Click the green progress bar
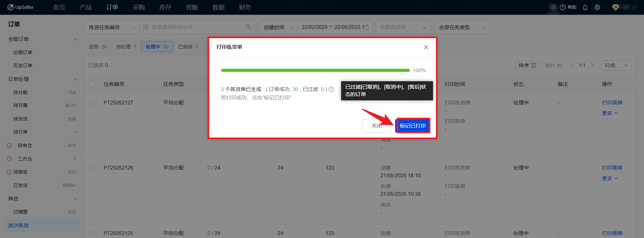The width and height of the screenshot is (644, 238). click(x=315, y=70)
